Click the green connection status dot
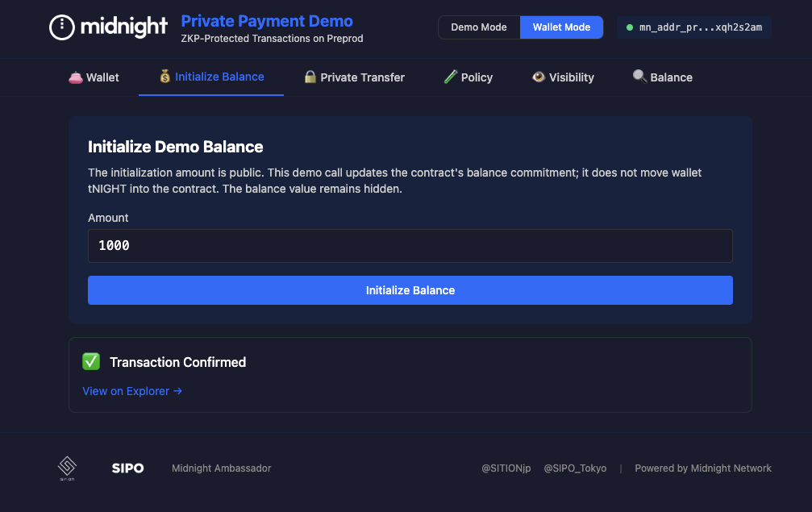Viewport: 812px width, 512px height. point(630,27)
